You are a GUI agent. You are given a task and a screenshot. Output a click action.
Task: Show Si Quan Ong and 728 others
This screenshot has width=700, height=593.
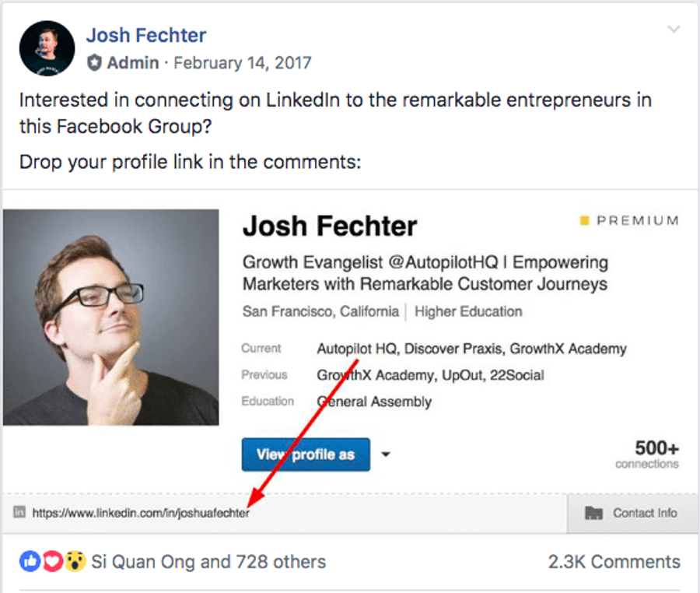pyautogui.click(x=208, y=562)
